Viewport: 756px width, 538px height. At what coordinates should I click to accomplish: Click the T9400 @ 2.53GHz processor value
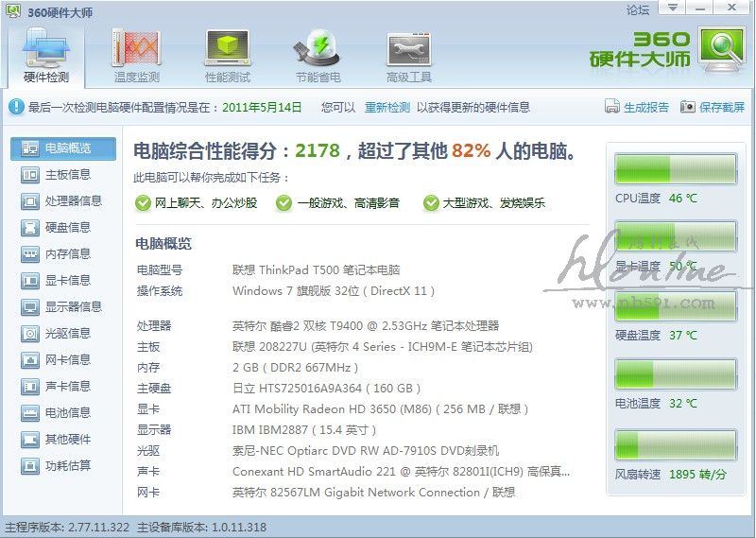[x=366, y=325]
